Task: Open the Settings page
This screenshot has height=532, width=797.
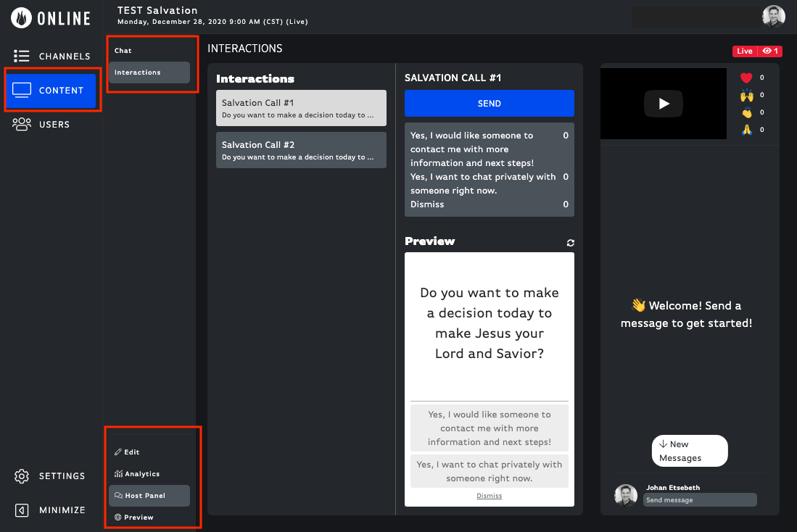Action: pyautogui.click(x=51, y=476)
